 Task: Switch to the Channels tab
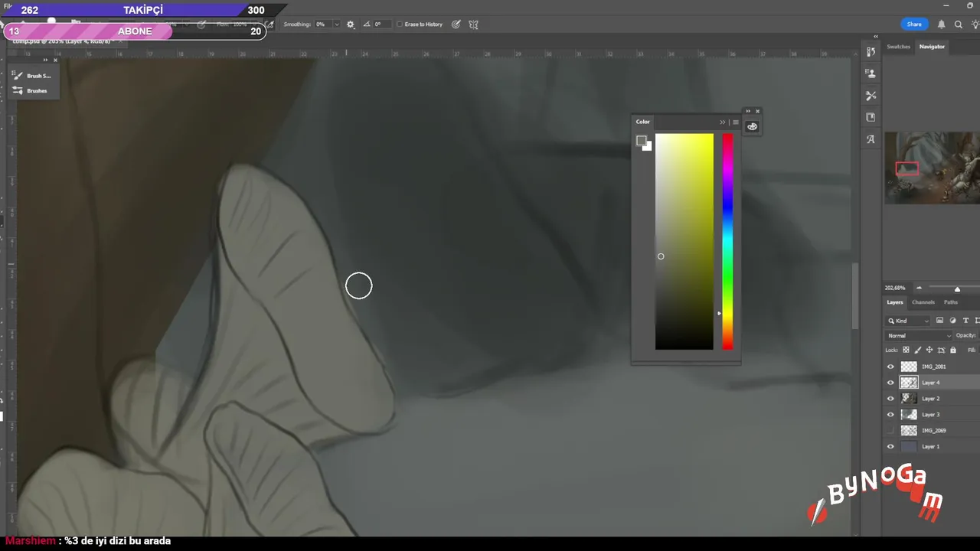tap(923, 302)
